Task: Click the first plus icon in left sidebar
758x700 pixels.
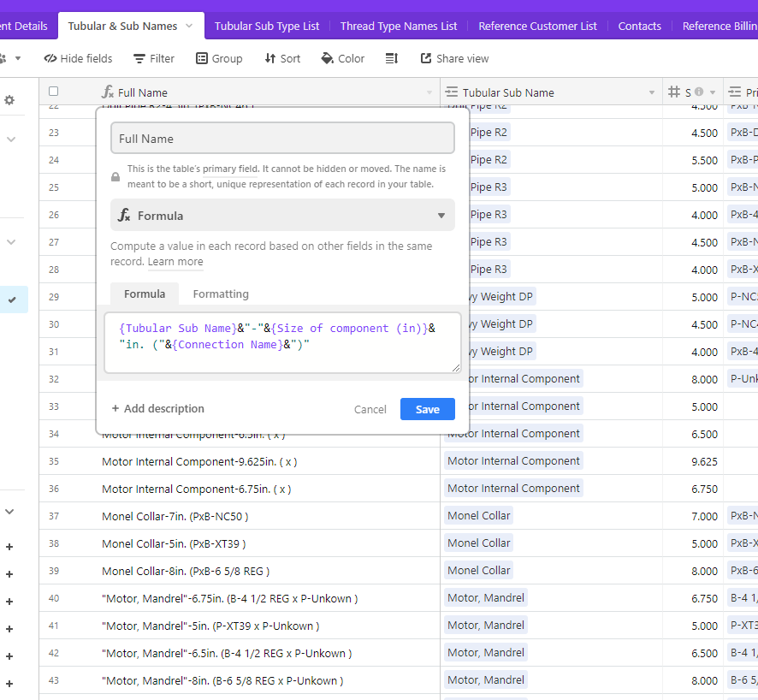Action: (9, 547)
